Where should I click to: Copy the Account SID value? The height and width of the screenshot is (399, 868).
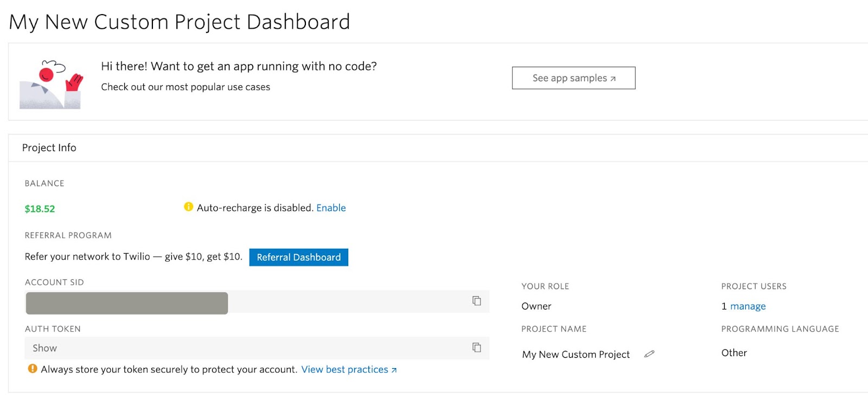click(x=476, y=301)
